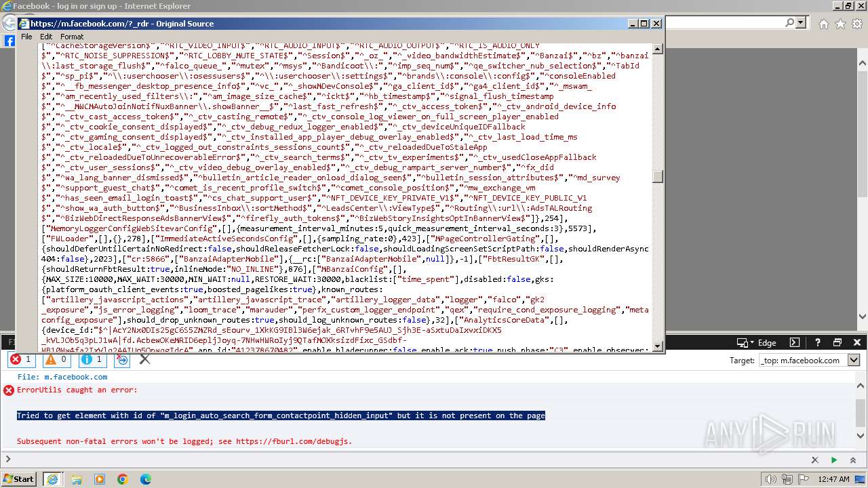Viewport: 868px width, 488px height.
Task: Toggle the information messages filter in console
Action: [x=92, y=359]
